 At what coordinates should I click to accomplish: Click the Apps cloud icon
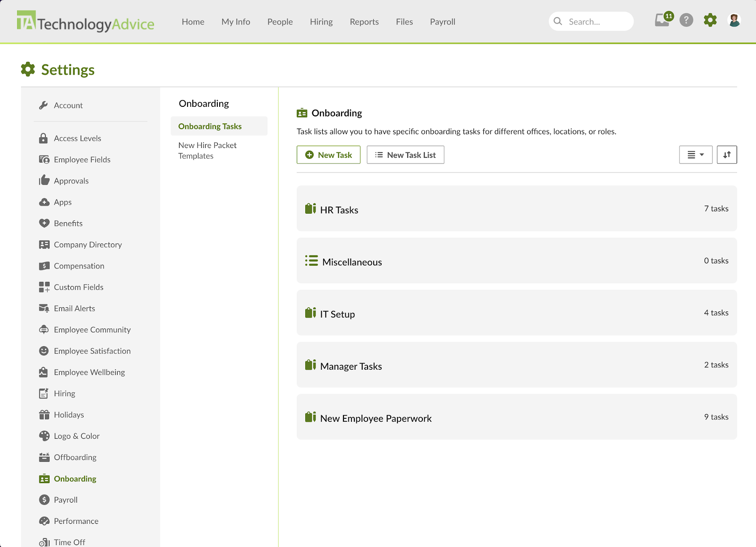(44, 202)
